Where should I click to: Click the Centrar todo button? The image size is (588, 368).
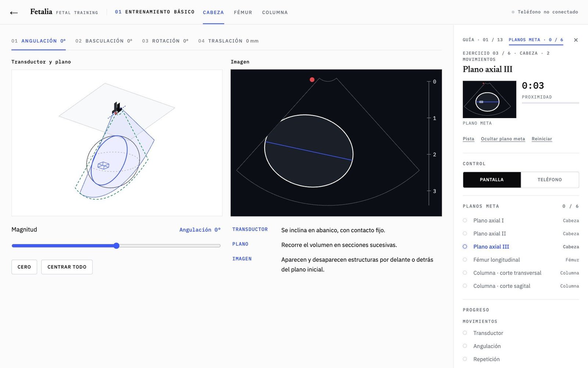pos(67,267)
